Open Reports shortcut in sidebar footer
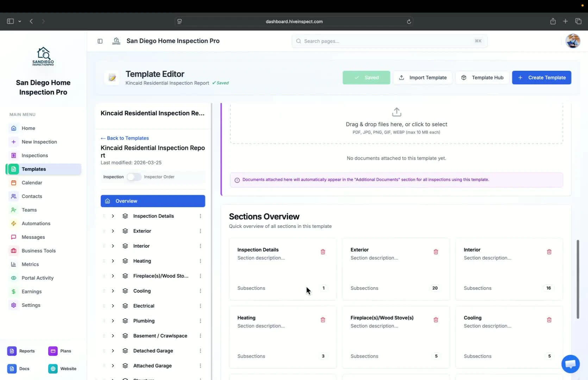The height and width of the screenshot is (380, 588). click(x=21, y=351)
